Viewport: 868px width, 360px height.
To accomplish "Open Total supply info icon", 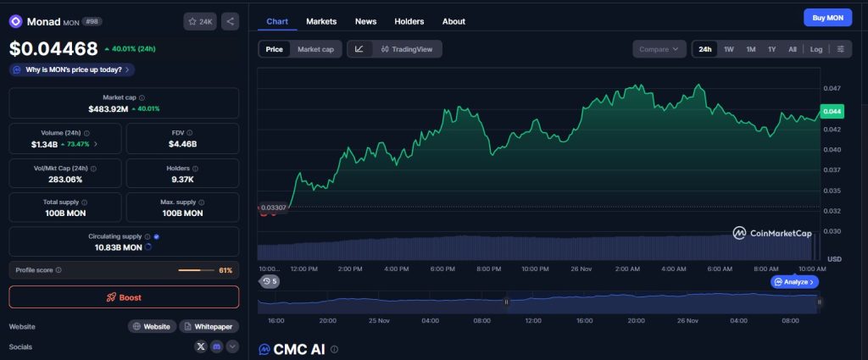I will 84,202.
